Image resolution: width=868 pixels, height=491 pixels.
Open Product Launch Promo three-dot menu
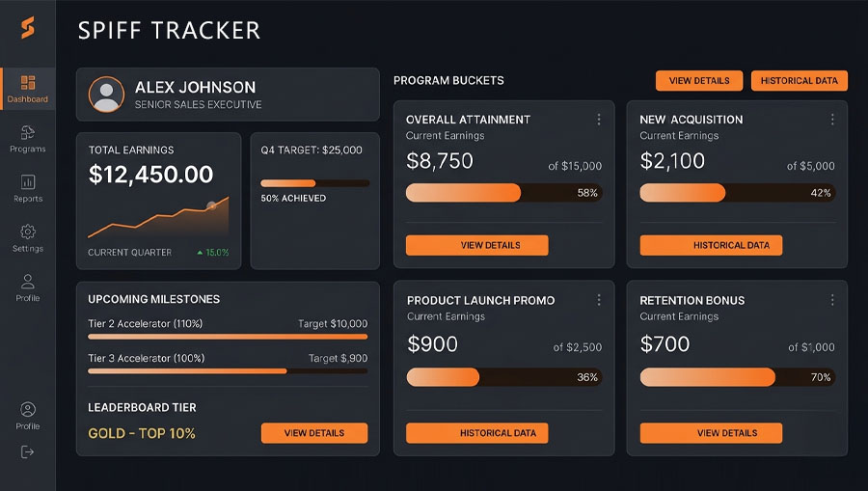coord(598,299)
